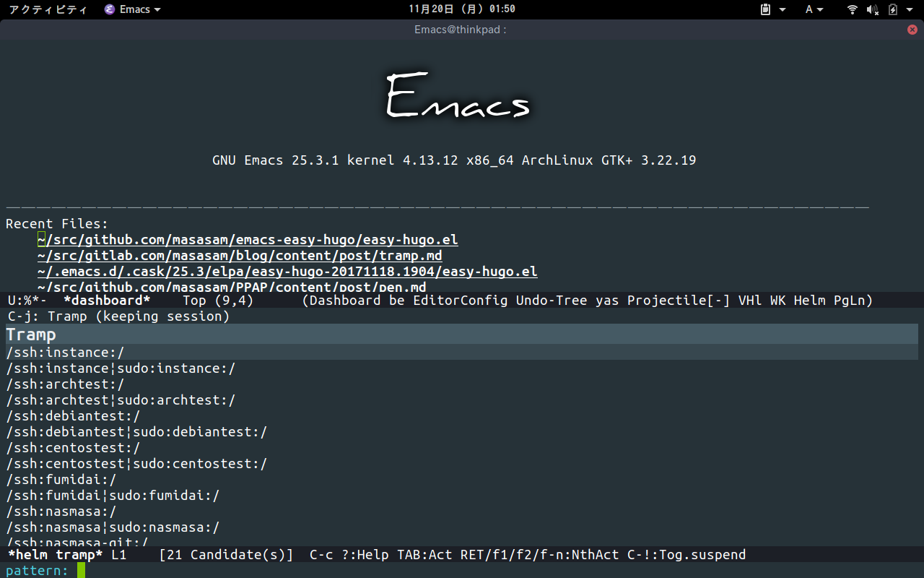This screenshot has height=578, width=924.
Task: Click the Helm minor mode indicator
Action: (809, 300)
